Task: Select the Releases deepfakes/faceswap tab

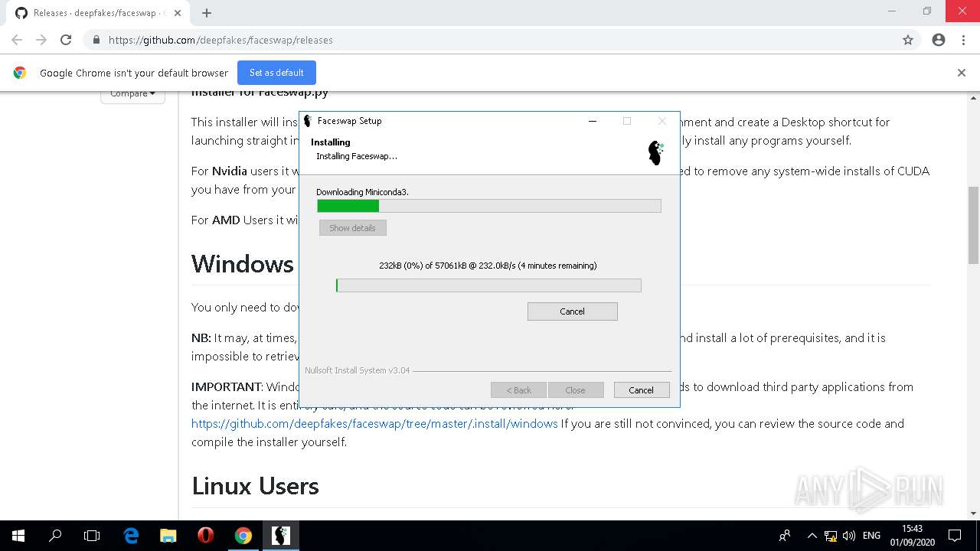Action: pyautogui.click(x=100, y=13)
